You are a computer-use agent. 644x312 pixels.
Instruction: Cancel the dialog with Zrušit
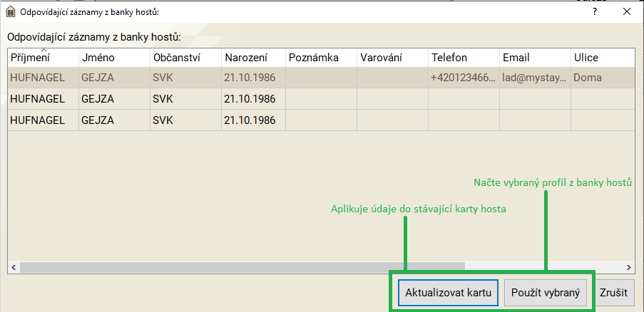tap(613, 293)
